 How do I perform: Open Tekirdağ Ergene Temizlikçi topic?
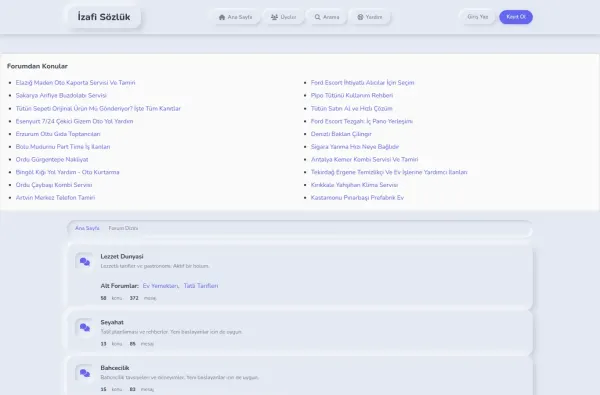click(389, 172)
